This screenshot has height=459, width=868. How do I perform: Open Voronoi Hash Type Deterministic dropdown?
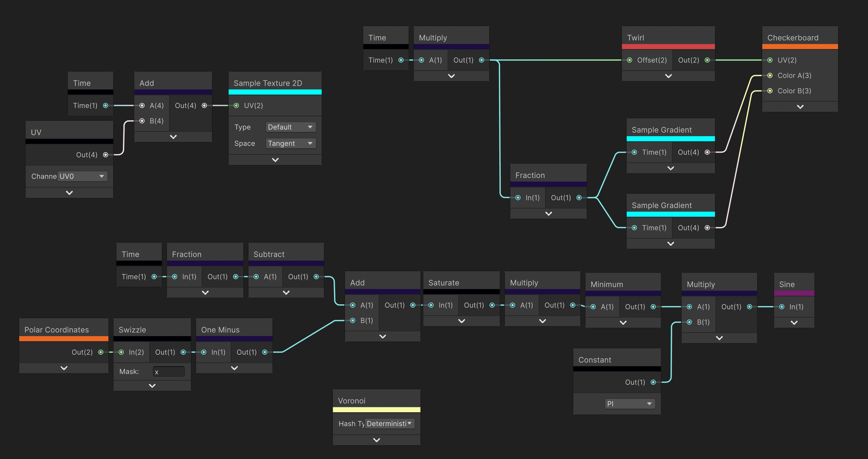pos(389,424)
